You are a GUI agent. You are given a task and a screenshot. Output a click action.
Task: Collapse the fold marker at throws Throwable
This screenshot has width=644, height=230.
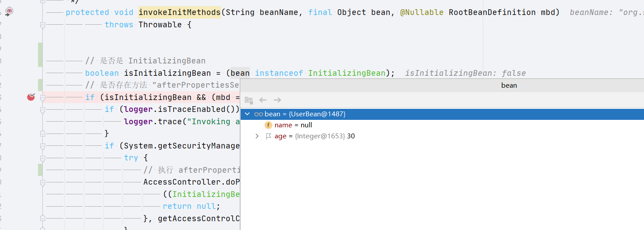(x=42, y=26)
